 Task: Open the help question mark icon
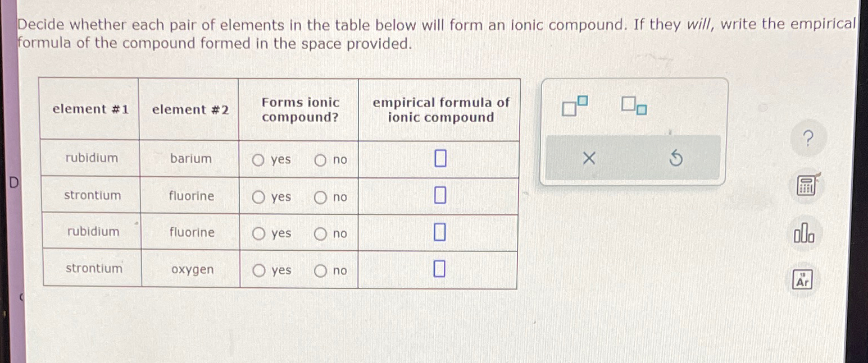pos(807,137)
